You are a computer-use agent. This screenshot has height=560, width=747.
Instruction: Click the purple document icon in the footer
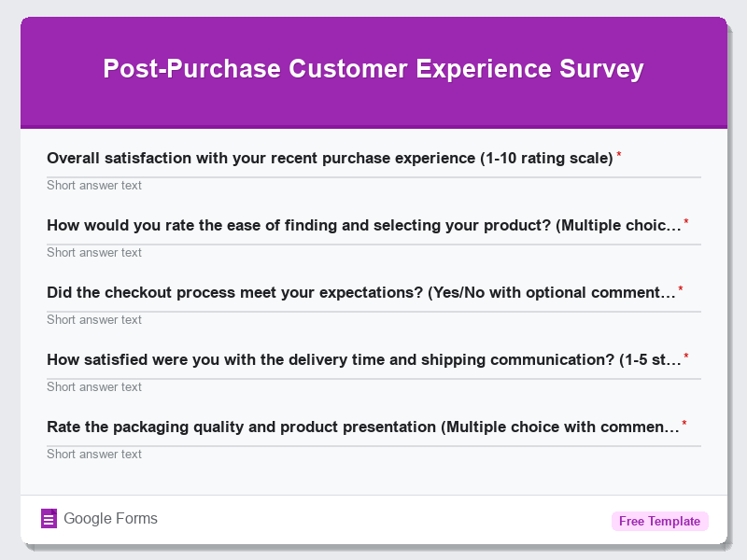(48, 518)
